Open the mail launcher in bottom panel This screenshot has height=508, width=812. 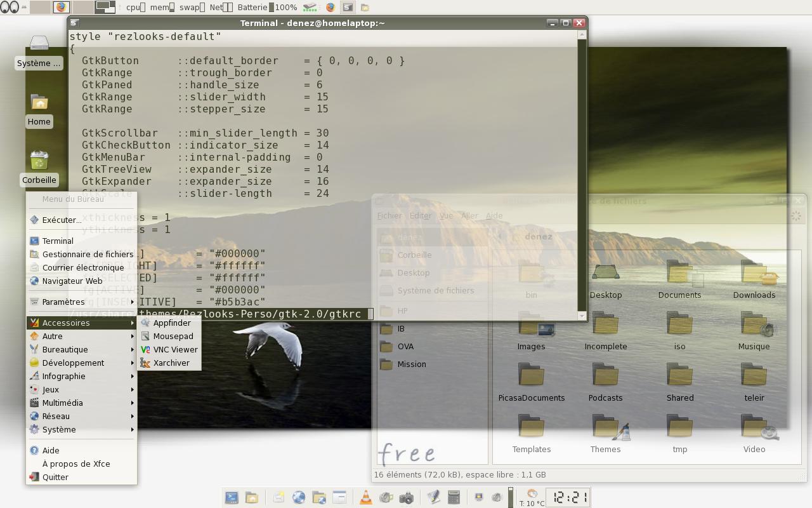(x=278, y=498)
